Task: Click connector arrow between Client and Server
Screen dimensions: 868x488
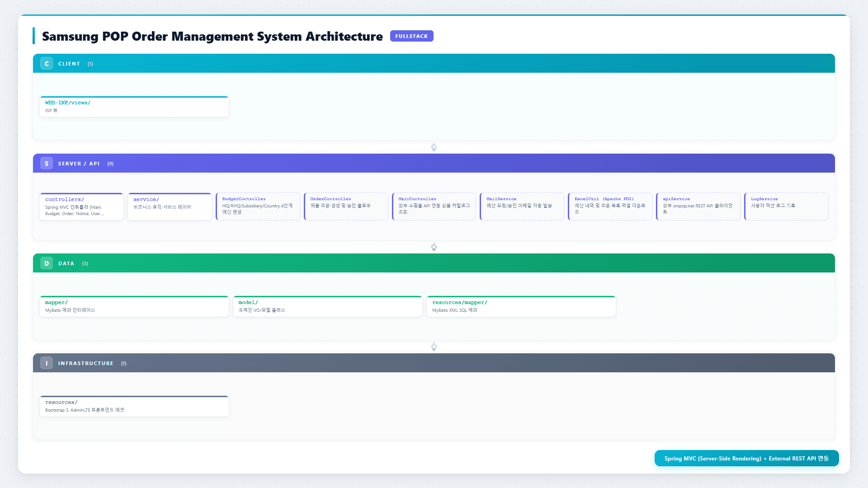Action: 434,147
